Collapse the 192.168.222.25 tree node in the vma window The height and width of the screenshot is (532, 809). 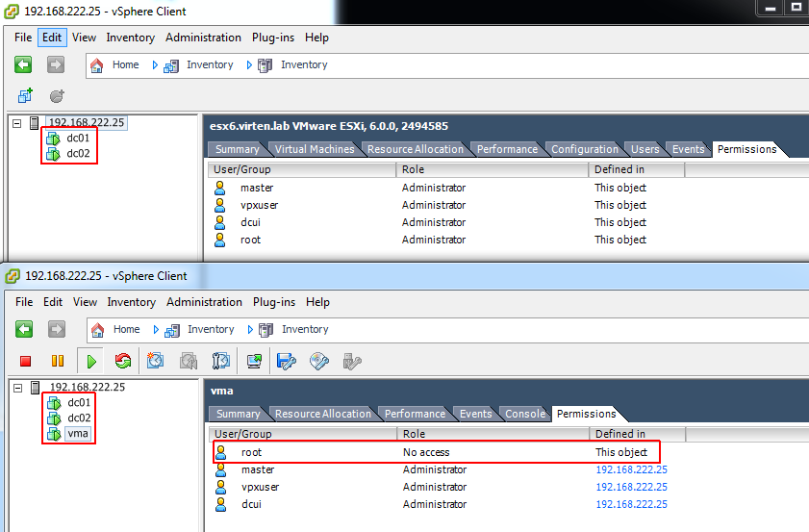[x=18, y=388]
